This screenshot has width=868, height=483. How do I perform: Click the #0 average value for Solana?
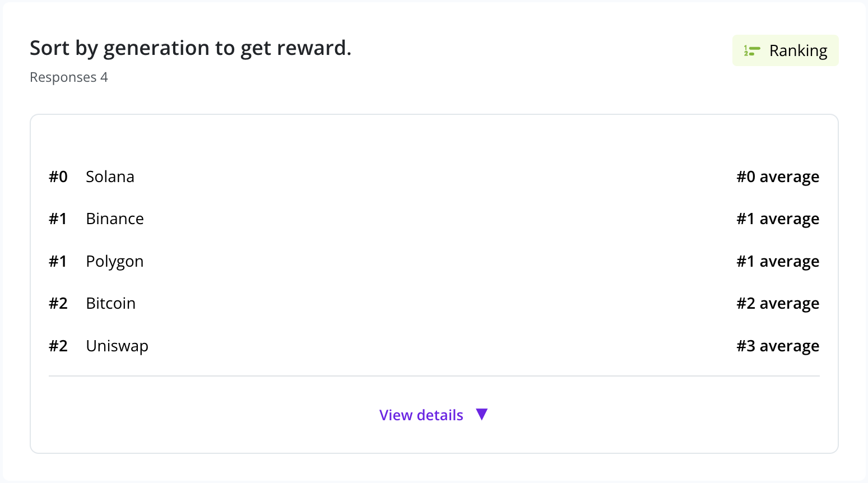pos(778,177)
